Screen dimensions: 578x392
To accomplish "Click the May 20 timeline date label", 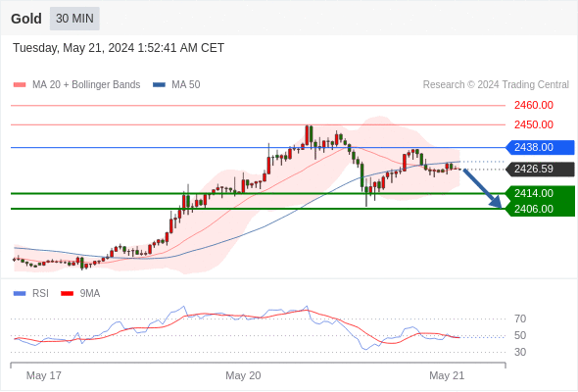I will tap(243, 375).
